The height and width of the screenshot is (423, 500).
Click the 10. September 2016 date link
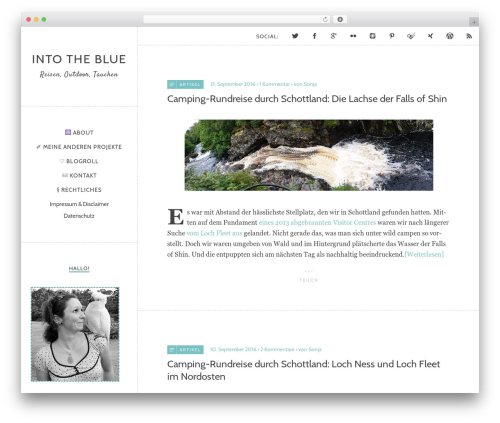tap(233, 349)
